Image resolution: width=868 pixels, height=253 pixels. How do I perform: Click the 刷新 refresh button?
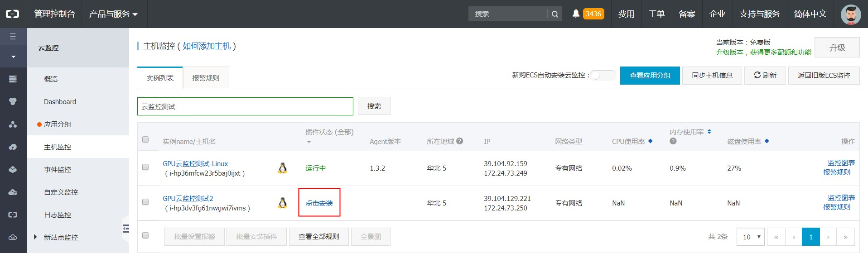[765, 76]
